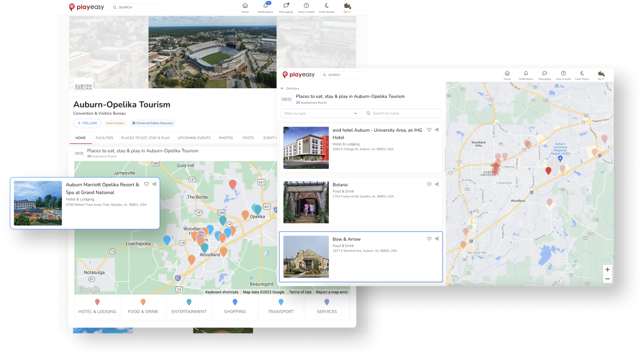Click Keyboard shortcuts on the map

click(x=222, y=292)
